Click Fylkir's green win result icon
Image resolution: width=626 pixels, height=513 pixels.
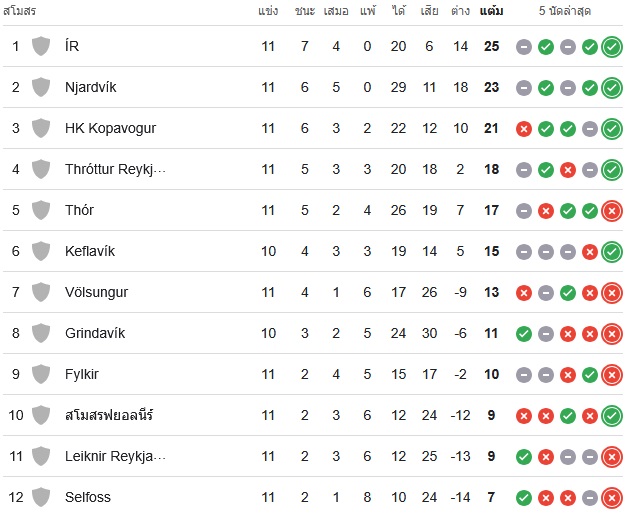point(590,374)
